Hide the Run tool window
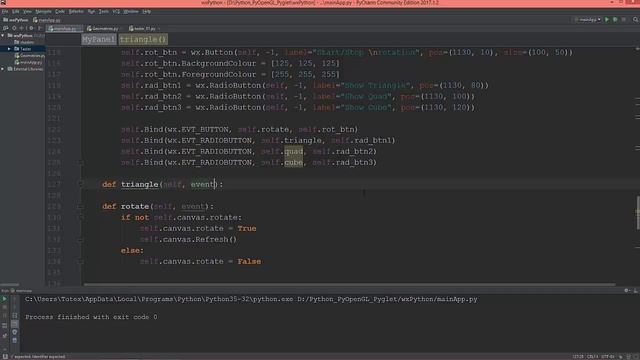This screenshot has width=640, height=360. 636,290
